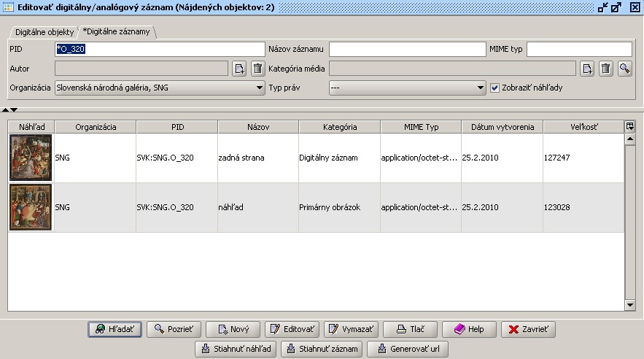Image resolution: width=644 pixels, height=359 pixels.
Task: Click the add icon next to Autor field
Action: click(239, 69)
